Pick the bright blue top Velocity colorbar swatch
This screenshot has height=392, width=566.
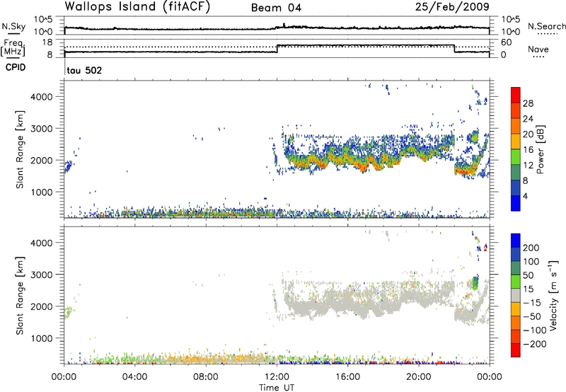click(516, 241)
